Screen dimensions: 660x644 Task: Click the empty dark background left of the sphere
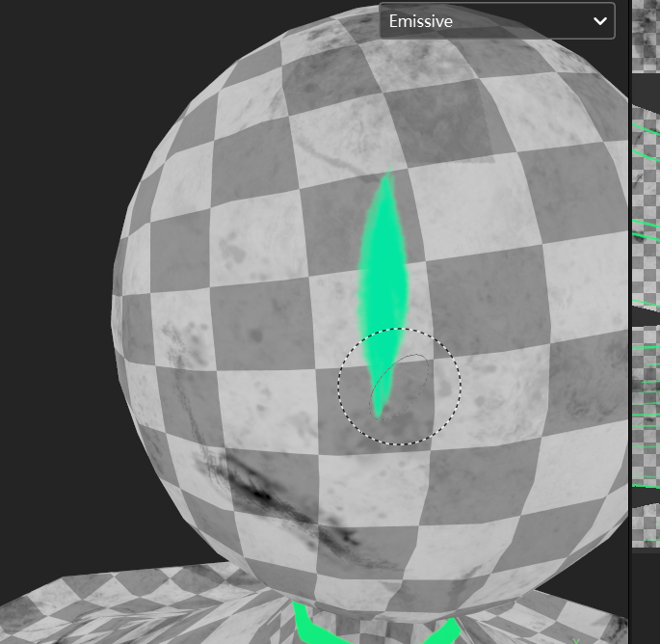pos(48,289)
